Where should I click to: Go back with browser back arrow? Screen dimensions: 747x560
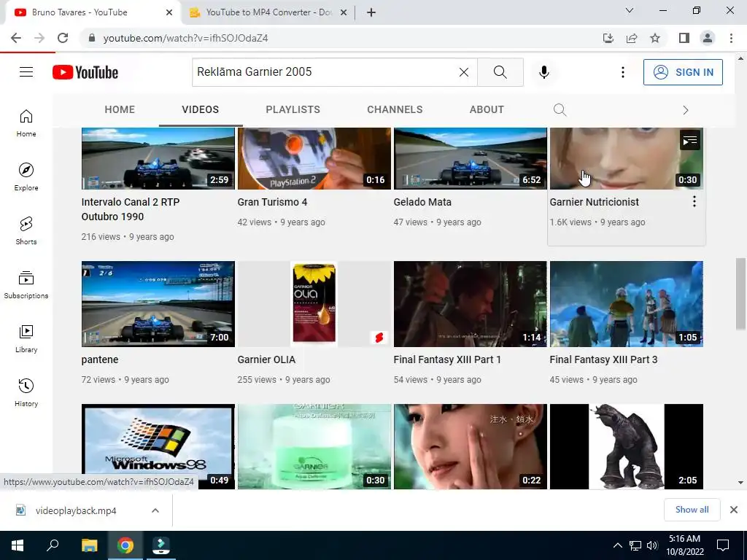(16, 38)
